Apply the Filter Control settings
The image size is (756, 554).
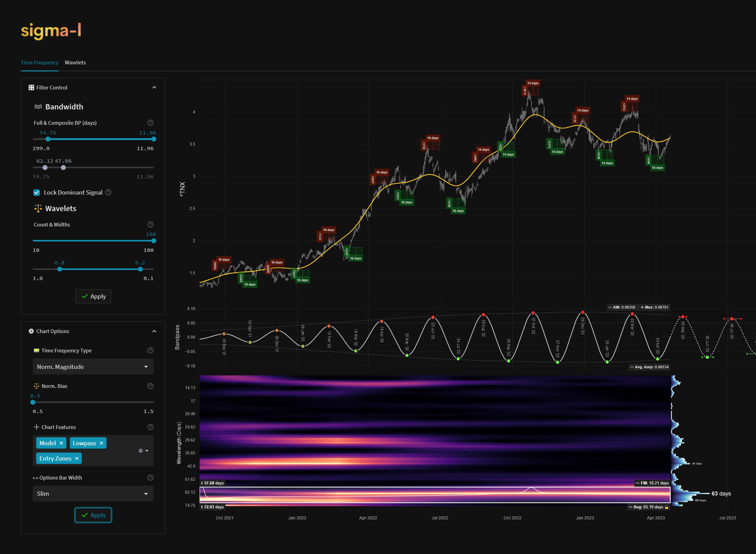(x=93, y=296)
